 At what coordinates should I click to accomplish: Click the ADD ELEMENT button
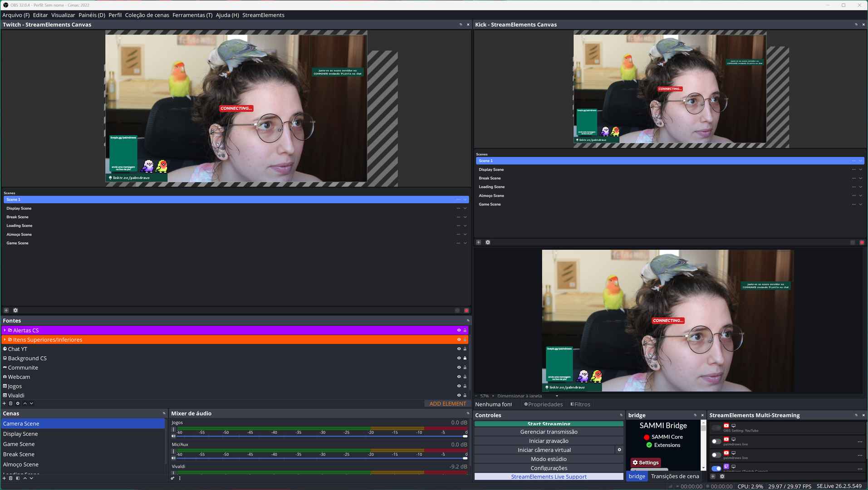tap(447, 404)
